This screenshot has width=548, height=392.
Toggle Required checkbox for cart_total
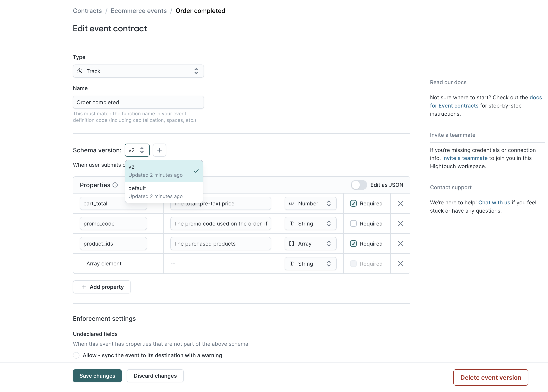(353, 203)
